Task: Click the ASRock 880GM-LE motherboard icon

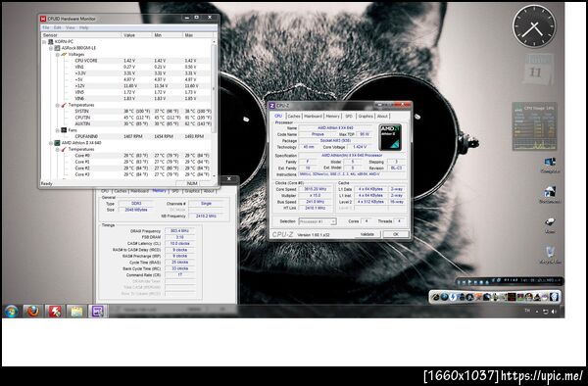Action: coord(57,48)
